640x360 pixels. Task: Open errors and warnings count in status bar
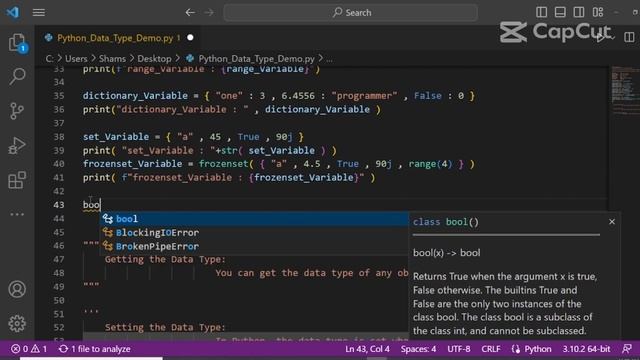[29, 349]
